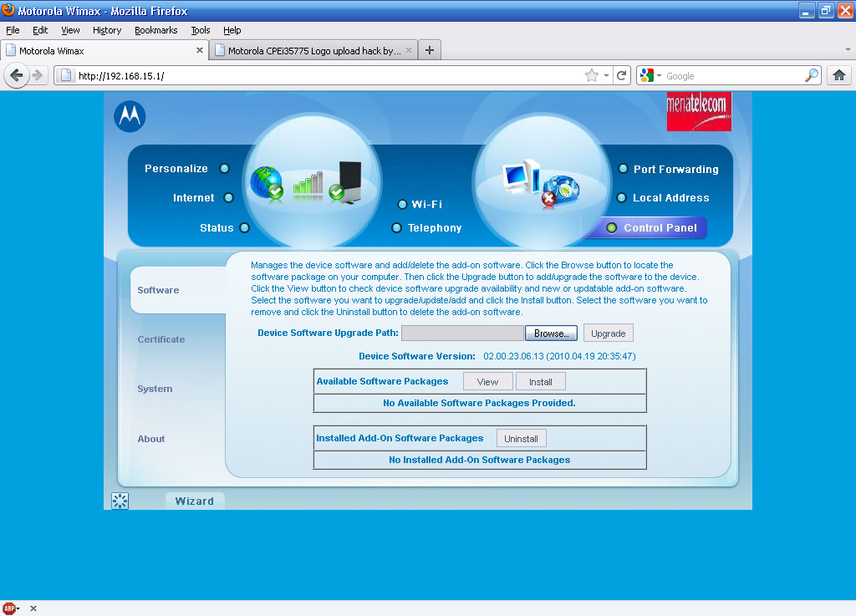Click the Browse... button
Screen dimensions: 856x616
[552, 333]
